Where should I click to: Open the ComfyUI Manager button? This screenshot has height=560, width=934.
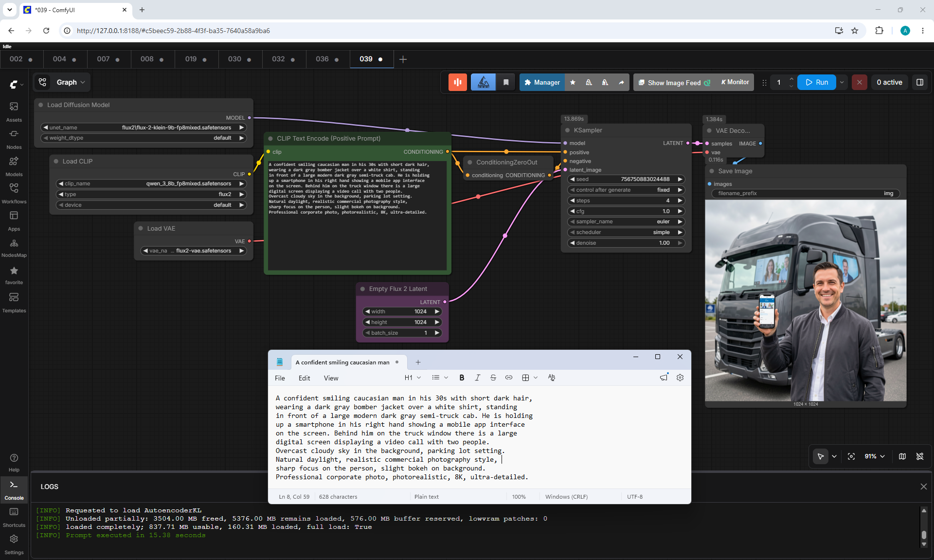[542, 82]
